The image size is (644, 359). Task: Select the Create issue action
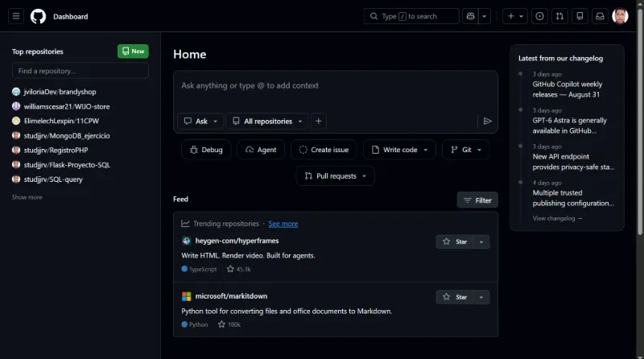324,150
